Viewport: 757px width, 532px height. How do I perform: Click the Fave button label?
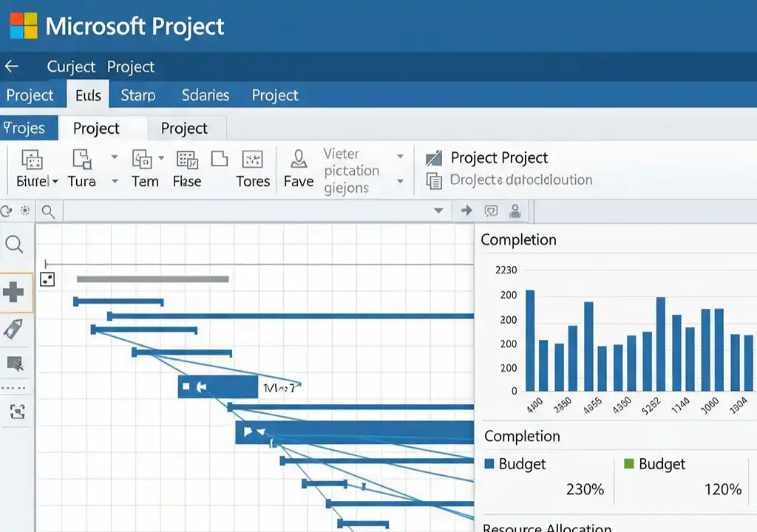[x=299, y=181]
